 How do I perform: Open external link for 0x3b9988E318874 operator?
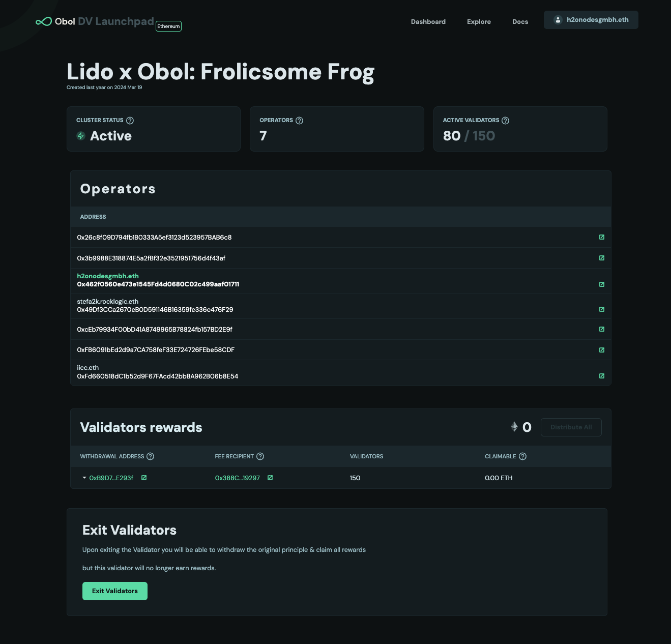tap(602, 258)
